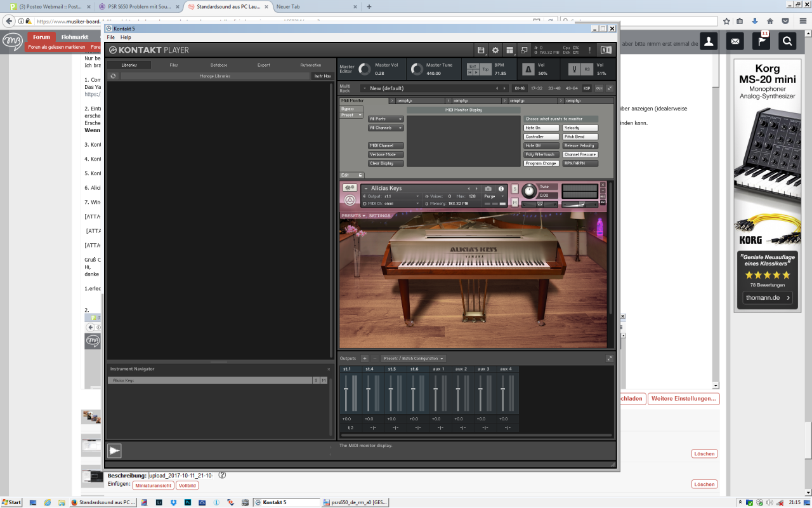Open the Help menu in Kontakt

pos(126,37)
